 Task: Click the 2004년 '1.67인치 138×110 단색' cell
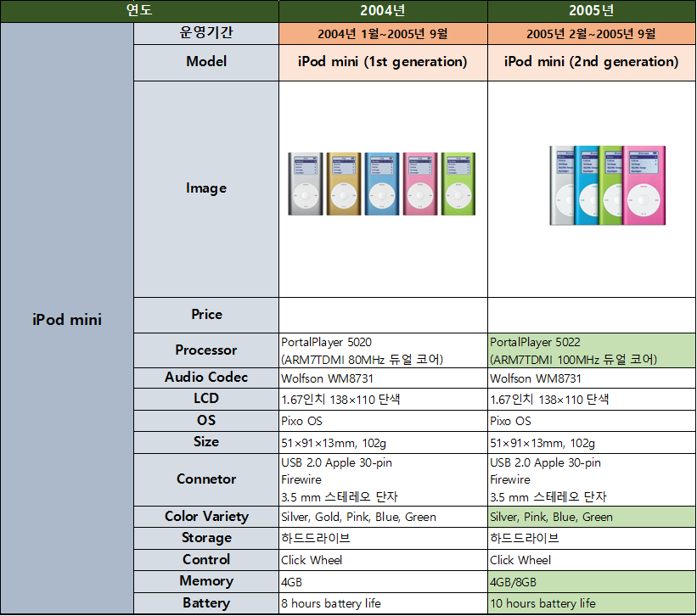383,400
